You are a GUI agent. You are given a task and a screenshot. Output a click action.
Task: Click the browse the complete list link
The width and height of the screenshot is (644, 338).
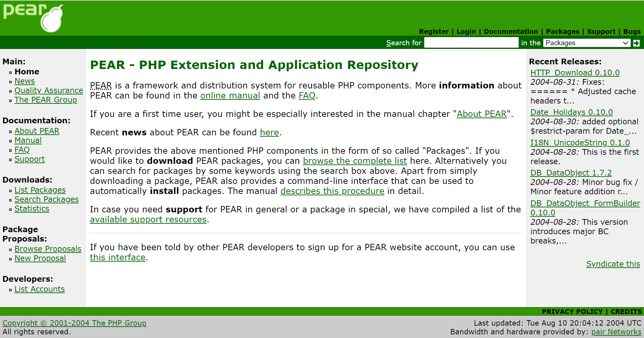pyautogui.click(x=355, y=161)
